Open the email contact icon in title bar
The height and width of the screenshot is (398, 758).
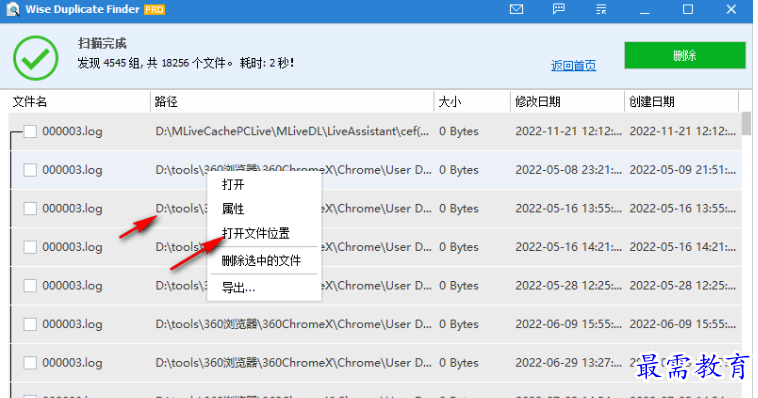point(516,9)
